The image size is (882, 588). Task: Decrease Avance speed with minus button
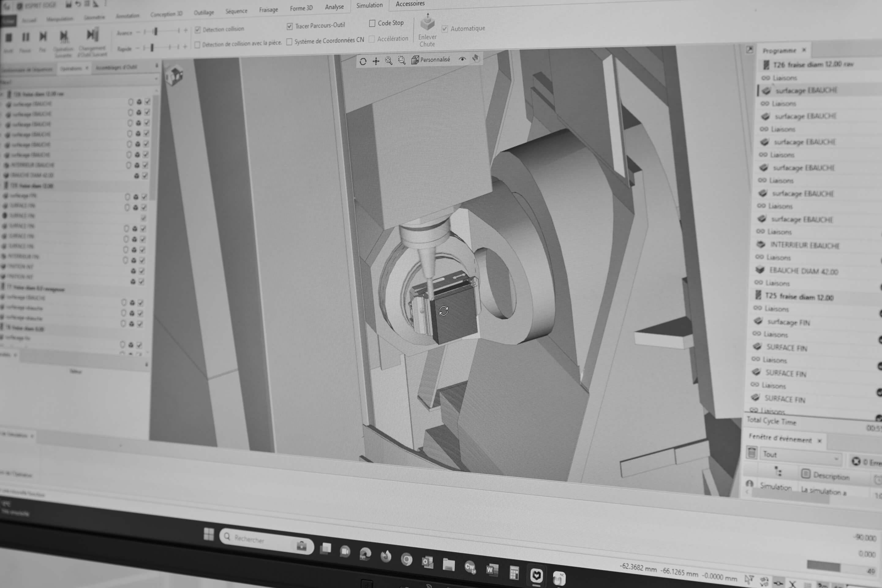(x=138, y=32)
